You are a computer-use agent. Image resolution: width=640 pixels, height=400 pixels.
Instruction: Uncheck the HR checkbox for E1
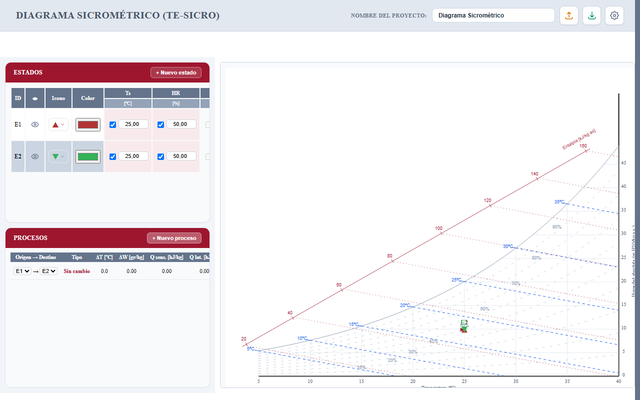161,125
